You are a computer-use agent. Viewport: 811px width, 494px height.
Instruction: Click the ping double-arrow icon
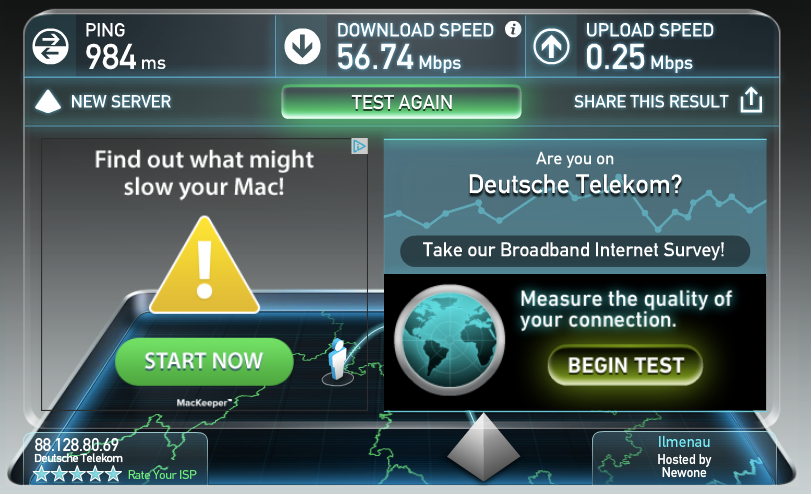pyautogui.click(x=50, y=47)
